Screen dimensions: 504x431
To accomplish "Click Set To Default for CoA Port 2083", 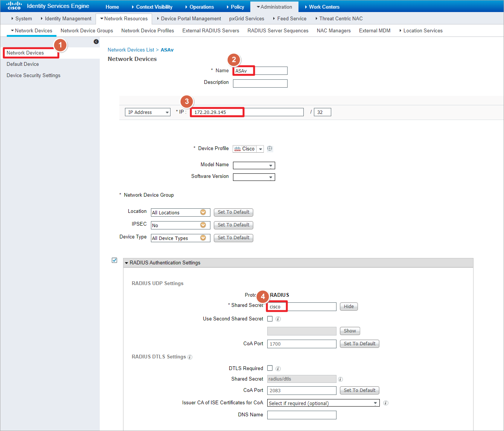I will coord(359,390).
